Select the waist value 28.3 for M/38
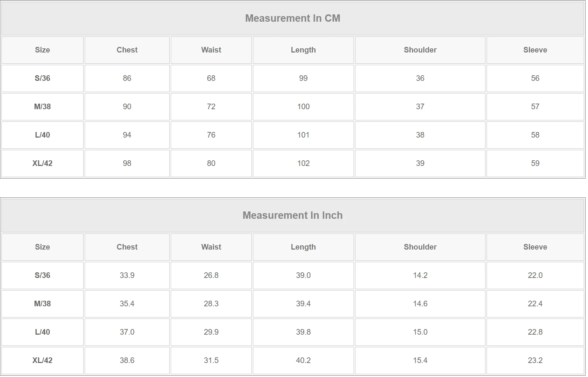This screenshot has width=588, height=377. tap(211, 304)
